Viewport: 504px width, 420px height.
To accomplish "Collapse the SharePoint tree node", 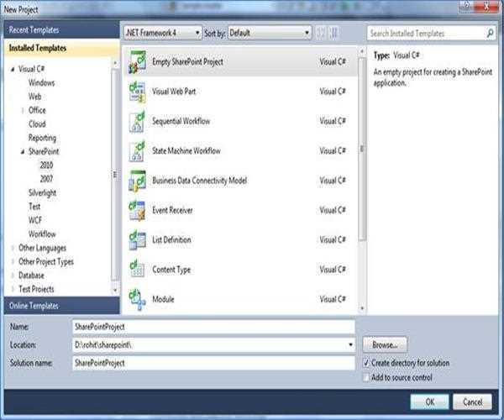I will (23, 152).
